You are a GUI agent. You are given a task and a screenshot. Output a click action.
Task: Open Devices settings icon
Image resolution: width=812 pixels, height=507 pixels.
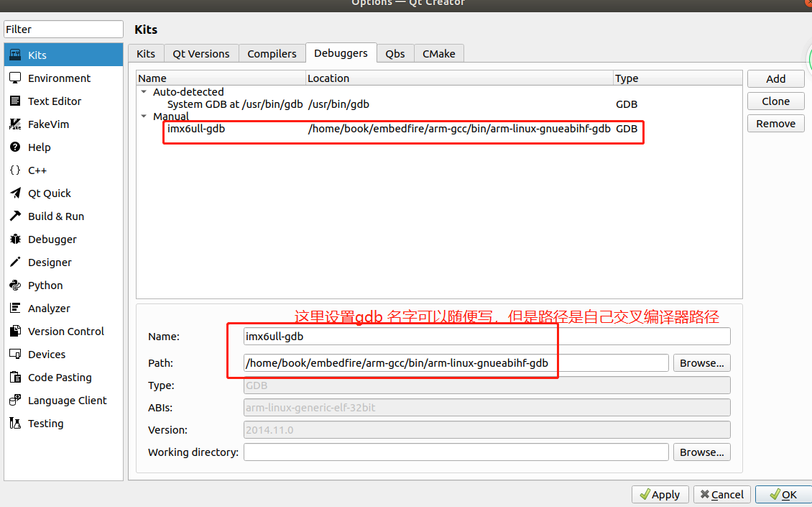(x=16, y=354)
